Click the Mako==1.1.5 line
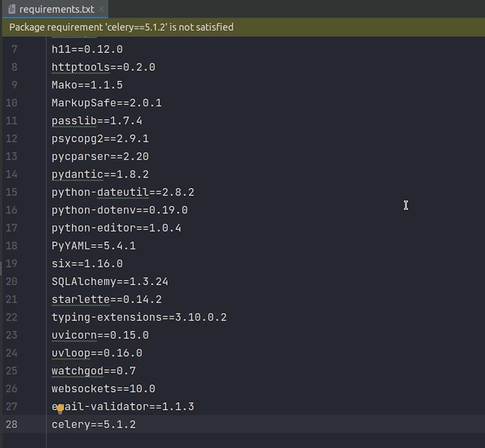485x448 pixels. click(87, 85)
